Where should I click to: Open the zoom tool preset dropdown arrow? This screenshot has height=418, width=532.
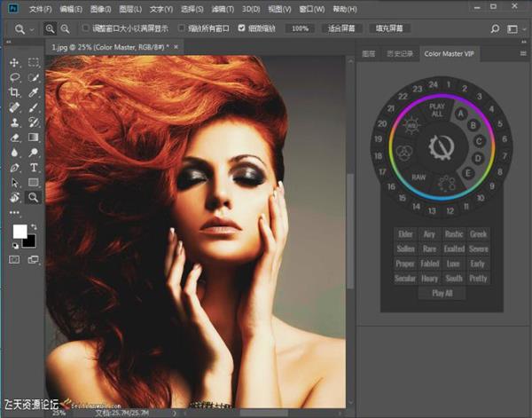(x=32, y=28)
